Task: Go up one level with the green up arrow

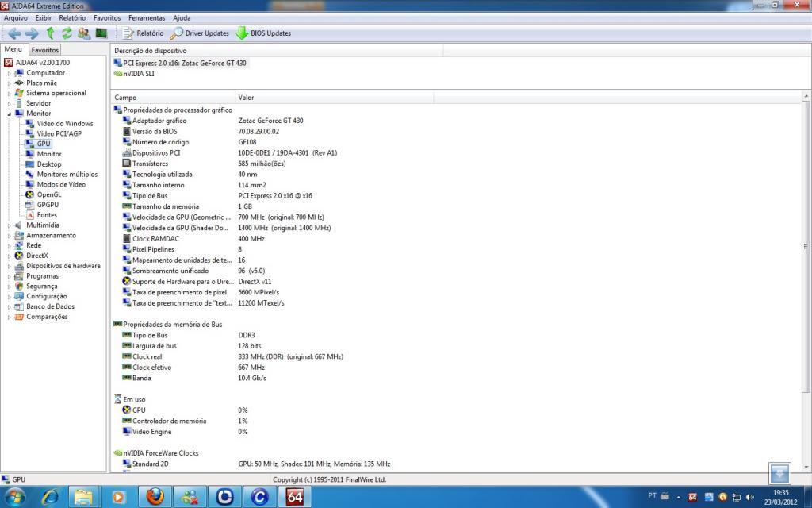Action: click(50, 33)
